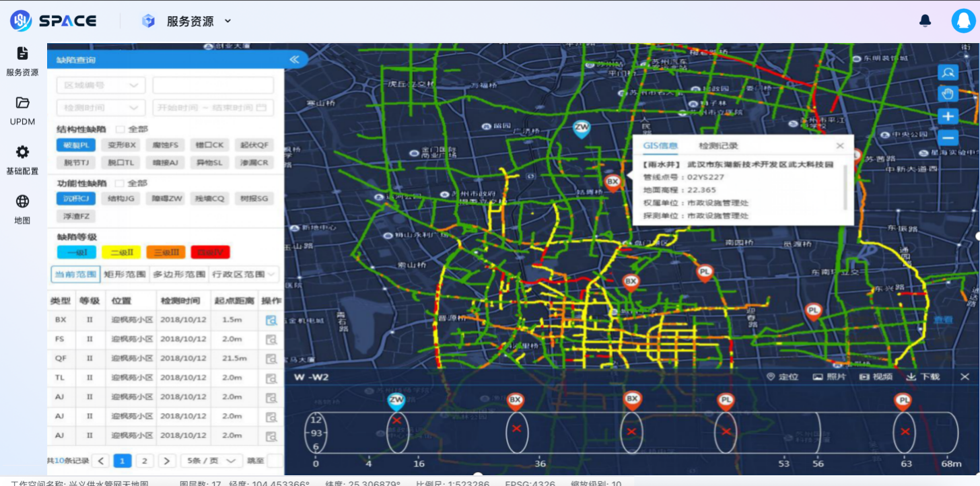This screenshot has height=486, width=980.
Task: Check 全部 checkbox for 结构性缺陷
Action: coord(120,129)
